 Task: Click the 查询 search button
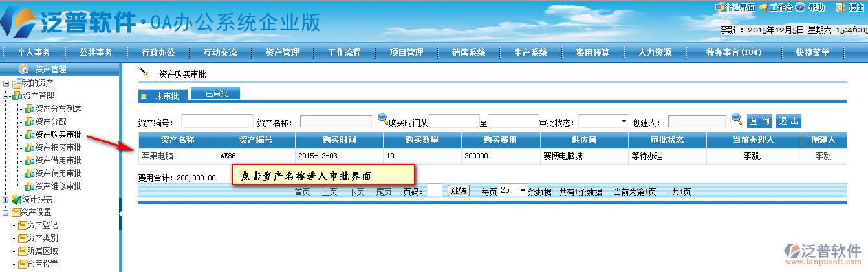(760, 121)
